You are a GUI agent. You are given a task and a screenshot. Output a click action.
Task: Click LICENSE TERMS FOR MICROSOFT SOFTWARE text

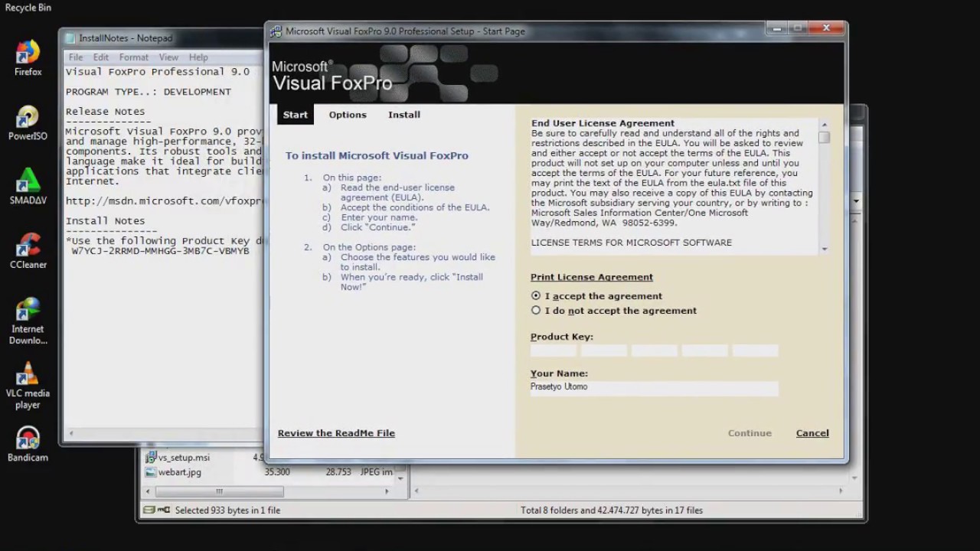[x=632, y=243]
